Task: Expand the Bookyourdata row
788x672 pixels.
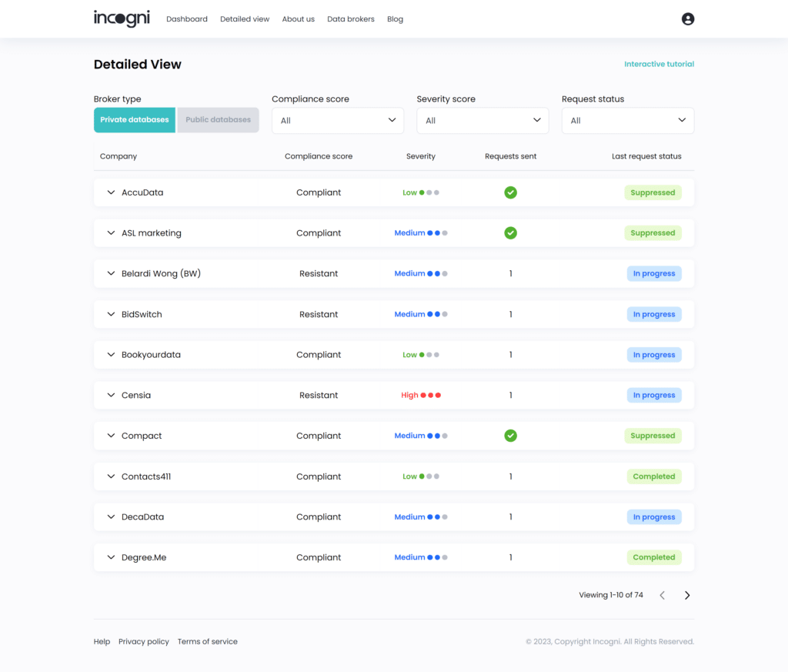Action: click(x=111, y=354)
